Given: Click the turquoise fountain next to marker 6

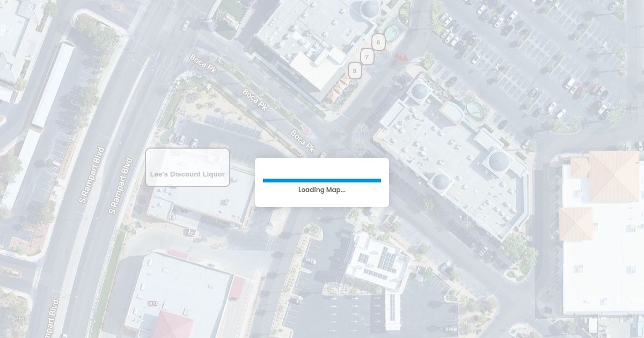Looking at the screenshot, I should click(x=392, y=32).
